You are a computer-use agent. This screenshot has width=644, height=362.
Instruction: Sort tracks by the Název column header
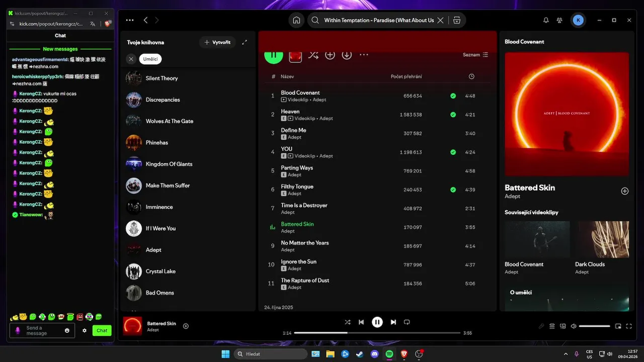[287, 76]
